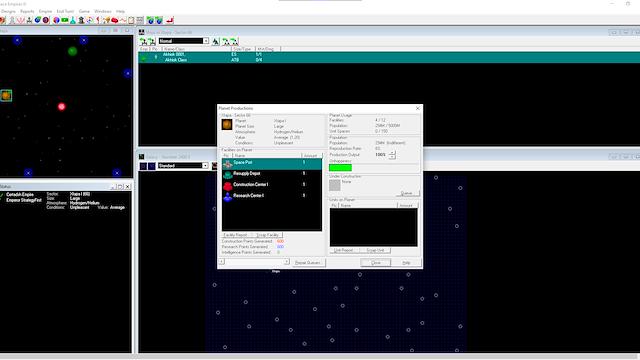Image resolution: width=640 pixels, height=360 pixels.
Task: Open the Normal dropdown in ships window
Action: [x=206, y=41]
